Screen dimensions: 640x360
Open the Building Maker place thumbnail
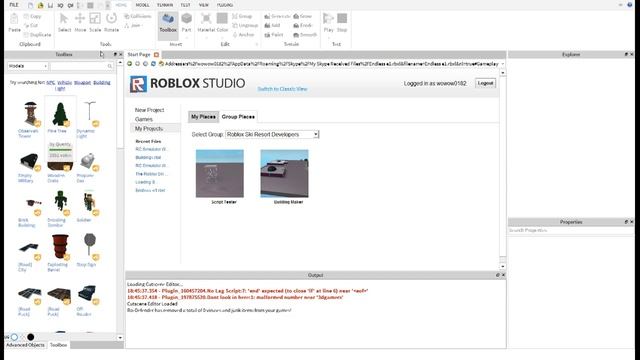coord(284,173)
